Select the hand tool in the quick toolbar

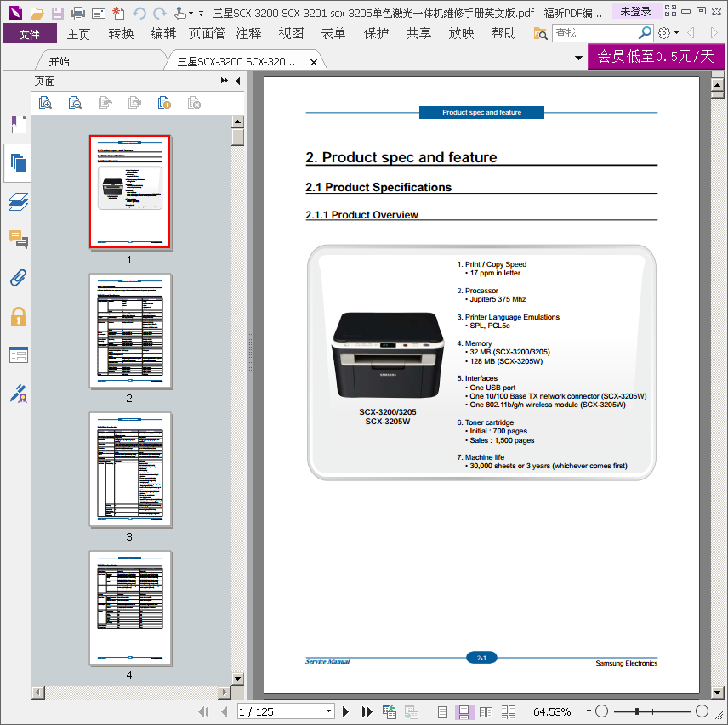(x=179, y=13)
